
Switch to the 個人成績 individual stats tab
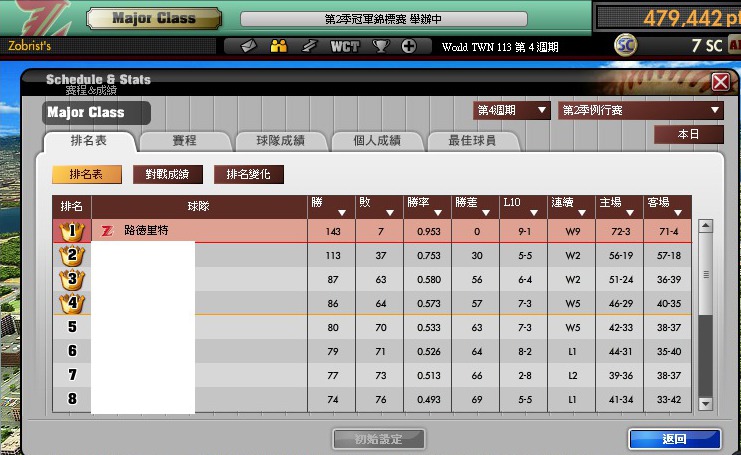(x=377, y=141)
